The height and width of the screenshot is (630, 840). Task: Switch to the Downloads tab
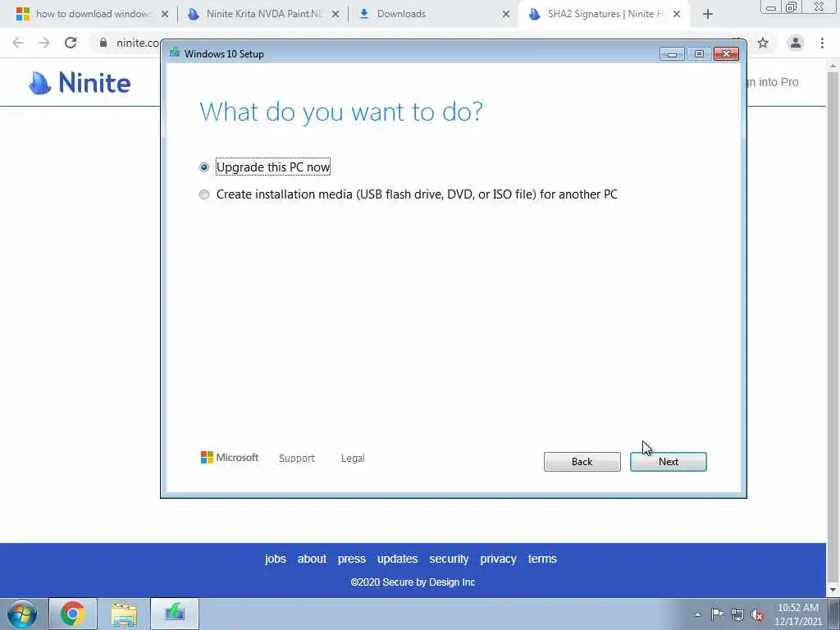pyautogui.click(x=427, y=14)
